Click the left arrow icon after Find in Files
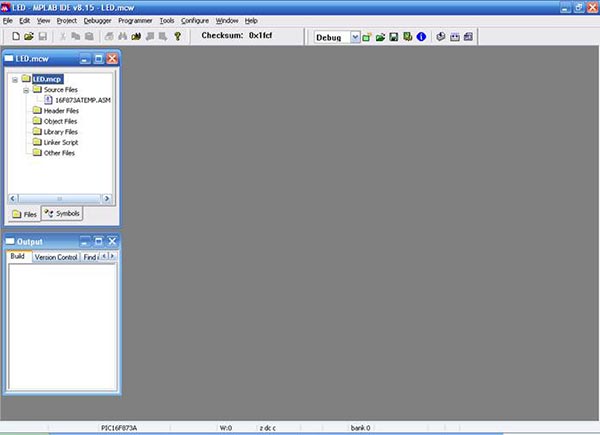This screenshot has width=600, height=435. click(150, 36)
